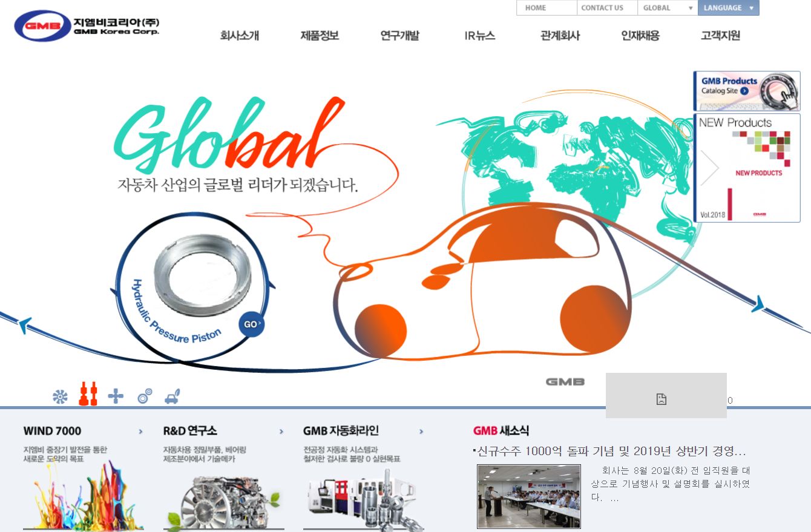Image resolution: width=811 pixels, height=532 pixels.
Task: Open the WIND 7000 paint splash image
Action: [x=83, y=496]
